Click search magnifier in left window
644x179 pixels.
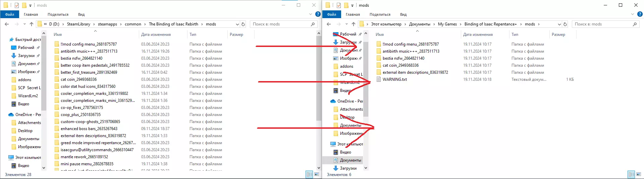313,24
